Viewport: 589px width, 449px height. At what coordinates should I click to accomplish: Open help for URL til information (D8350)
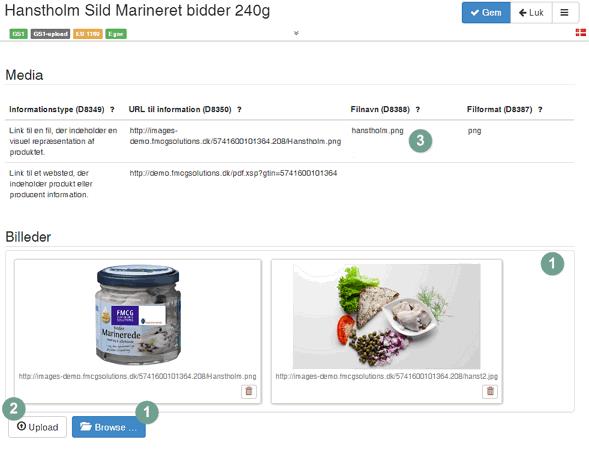pos(239,109)
